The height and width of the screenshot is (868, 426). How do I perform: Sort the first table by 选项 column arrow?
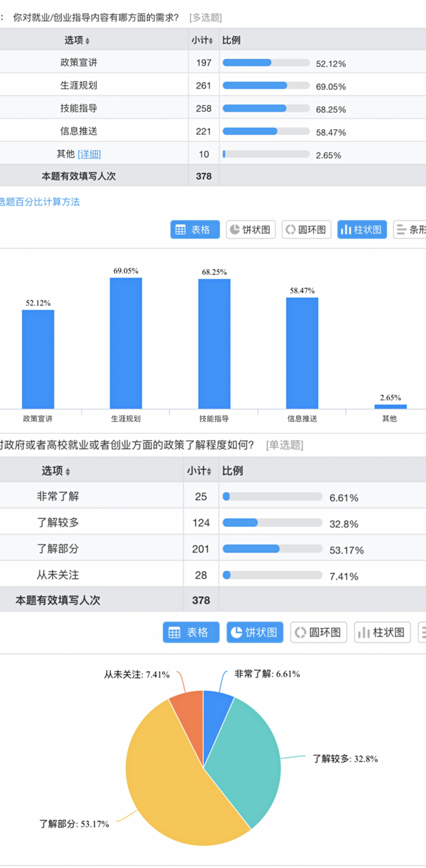pyautogui.click(x=88, y=41)
